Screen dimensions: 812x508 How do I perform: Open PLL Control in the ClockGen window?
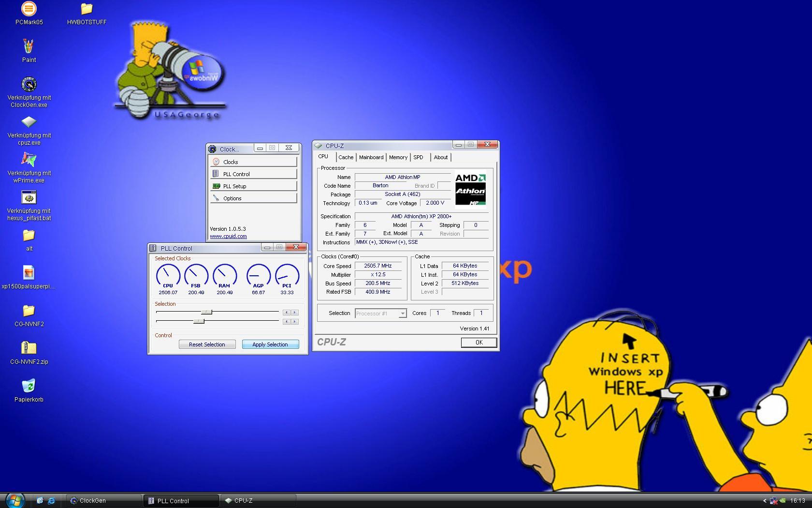[254, 174]
